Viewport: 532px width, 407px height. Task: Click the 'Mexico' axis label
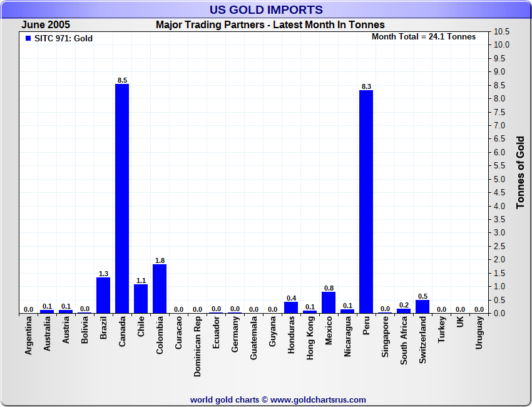pos(329,331)
